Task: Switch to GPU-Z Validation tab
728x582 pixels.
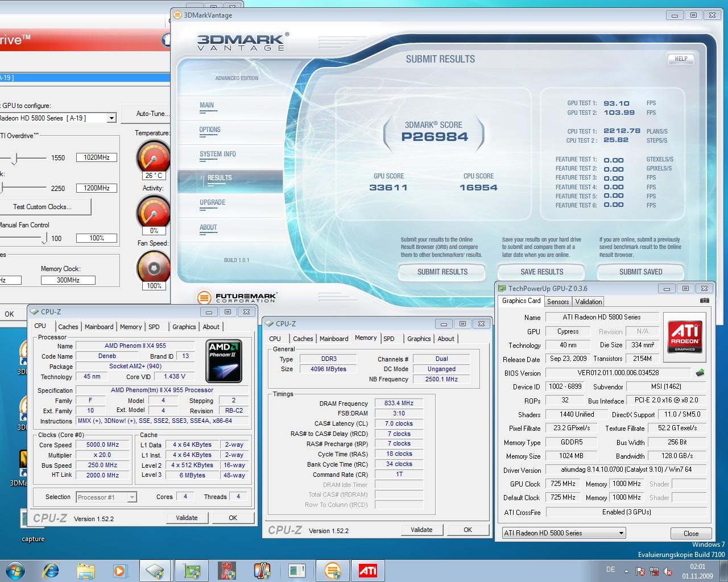Action: point(588,302)
